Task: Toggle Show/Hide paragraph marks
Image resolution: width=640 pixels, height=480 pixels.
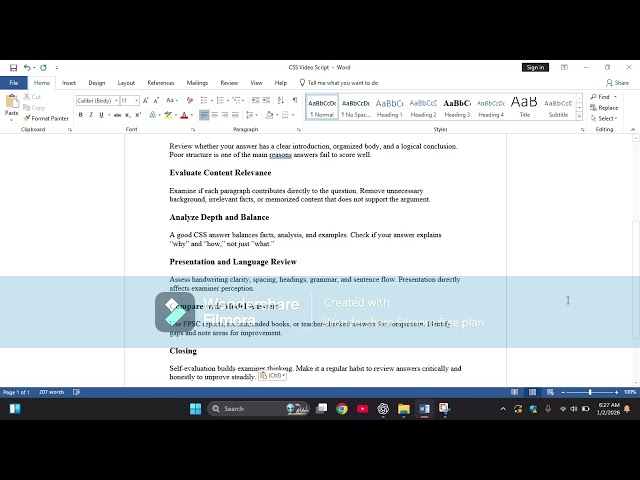Action: pyautogui.click(x=295, y=100)
